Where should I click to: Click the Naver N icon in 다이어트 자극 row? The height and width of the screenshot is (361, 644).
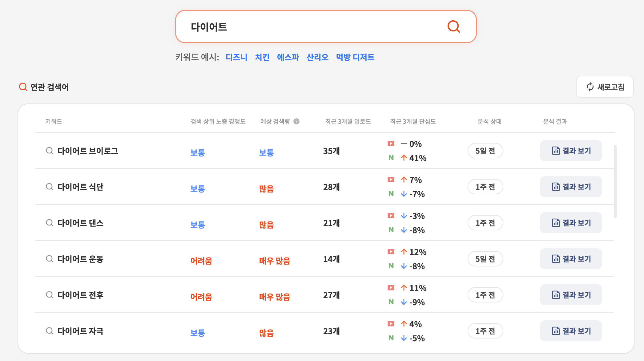click(x=391, y=338)
